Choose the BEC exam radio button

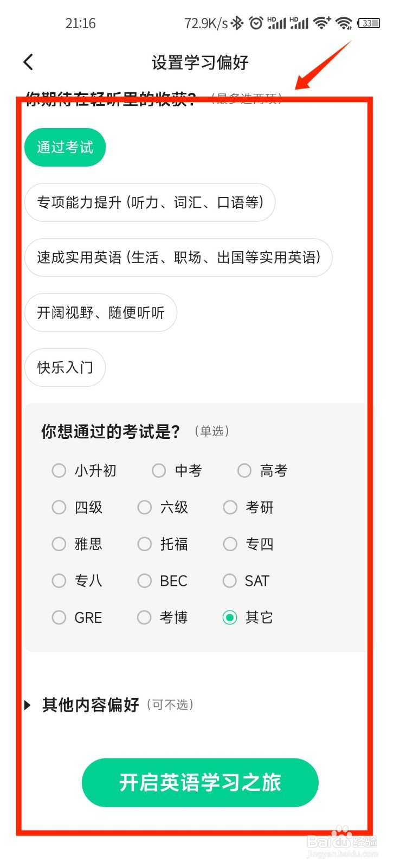pyautogui.click(x=145, y=581)
